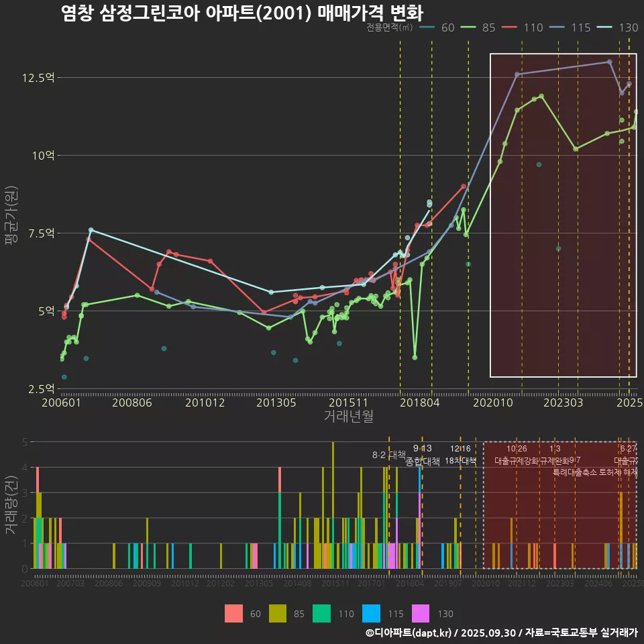Click the 60 series line marker in top legend
The height and width of the screenshot is (644, 644).
427,28
